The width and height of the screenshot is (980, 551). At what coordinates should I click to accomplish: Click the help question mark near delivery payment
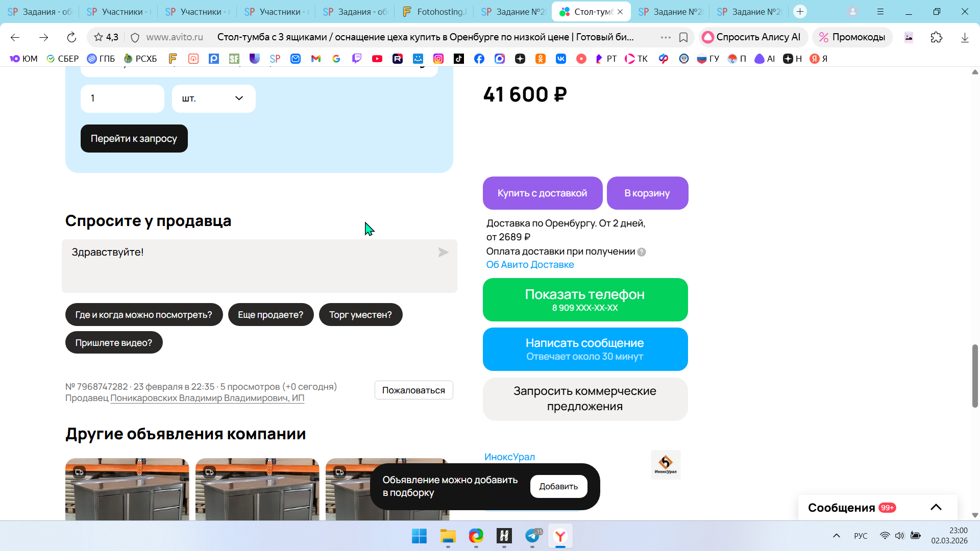642,252
